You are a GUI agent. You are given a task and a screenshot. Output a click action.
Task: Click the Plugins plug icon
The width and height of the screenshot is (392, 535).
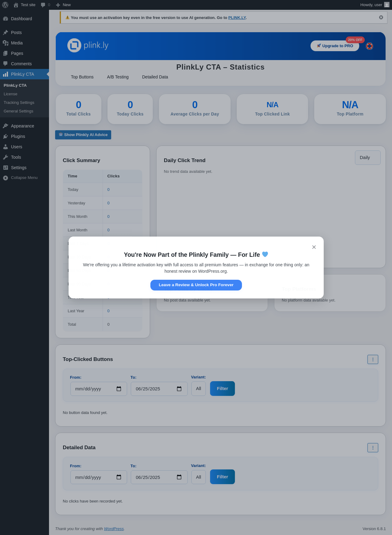point(6,136)
